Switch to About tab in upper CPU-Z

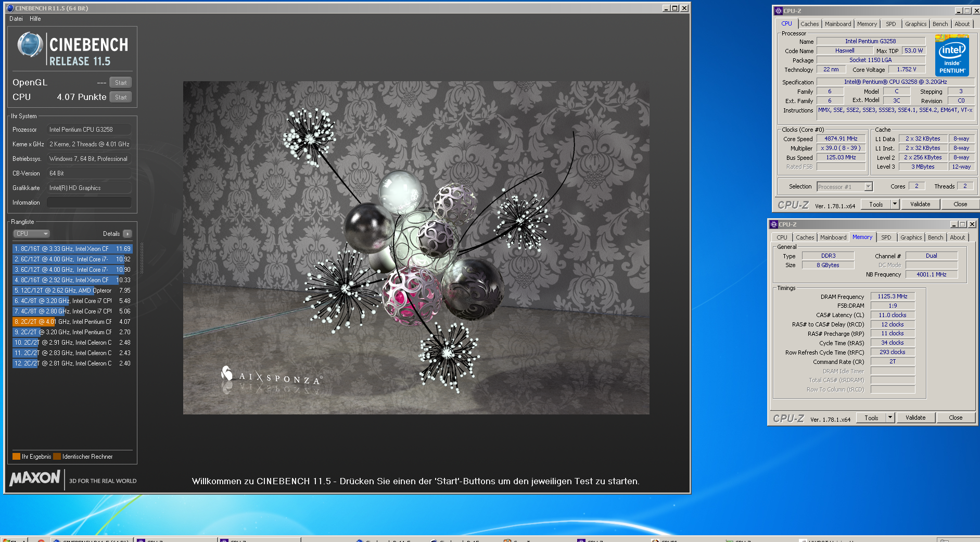tap(962, 24)
